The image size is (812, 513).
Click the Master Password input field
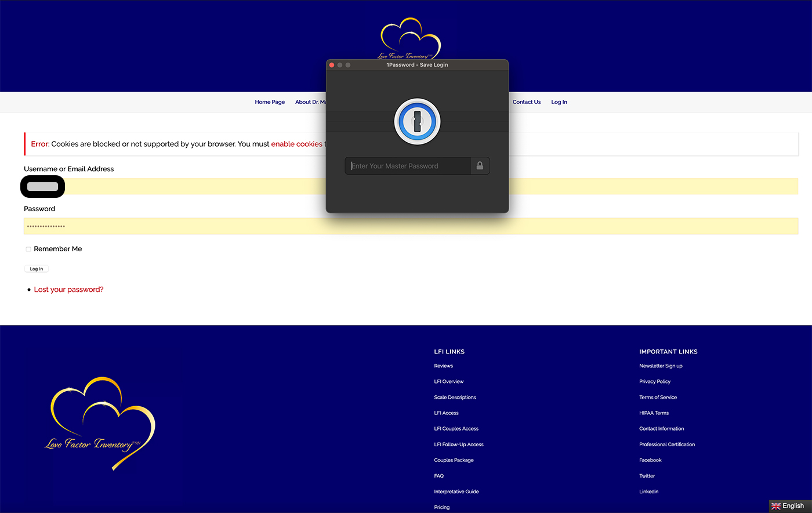(x=408, y=166)
